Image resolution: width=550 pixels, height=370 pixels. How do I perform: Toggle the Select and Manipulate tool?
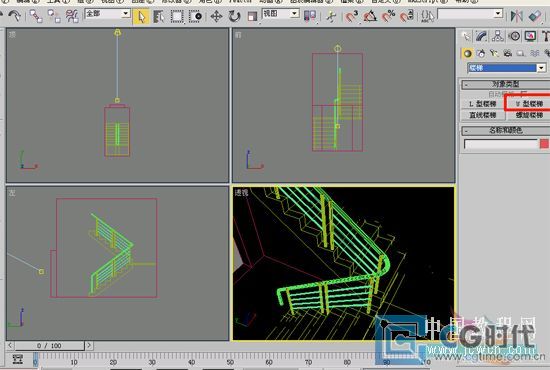330,16
